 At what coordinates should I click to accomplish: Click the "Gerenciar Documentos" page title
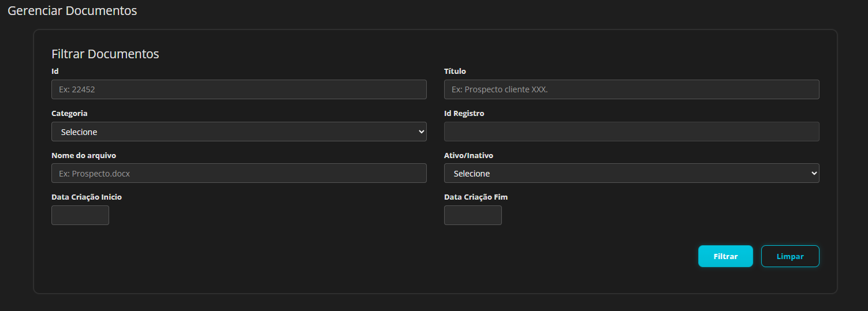click(x=72, y=10)
